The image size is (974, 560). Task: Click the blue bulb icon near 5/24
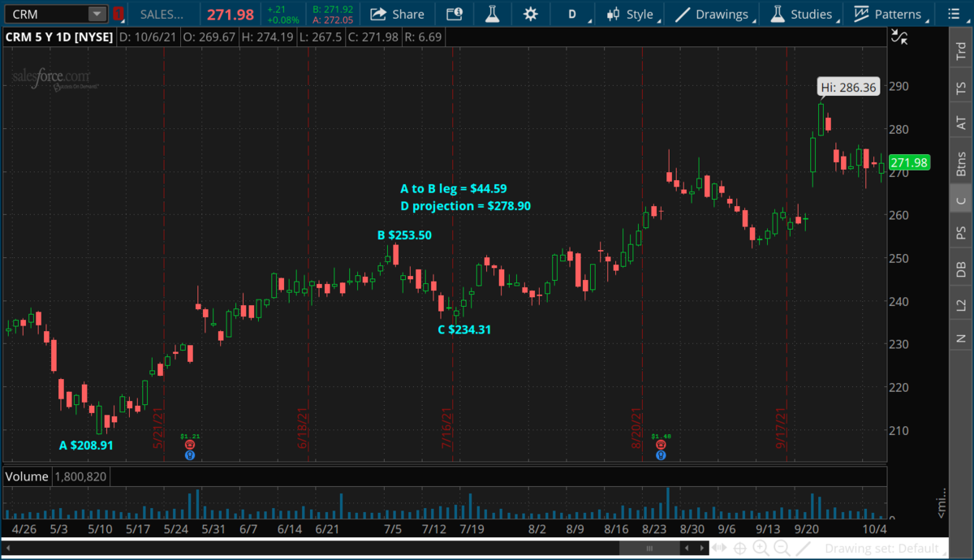tap(190, 455)
